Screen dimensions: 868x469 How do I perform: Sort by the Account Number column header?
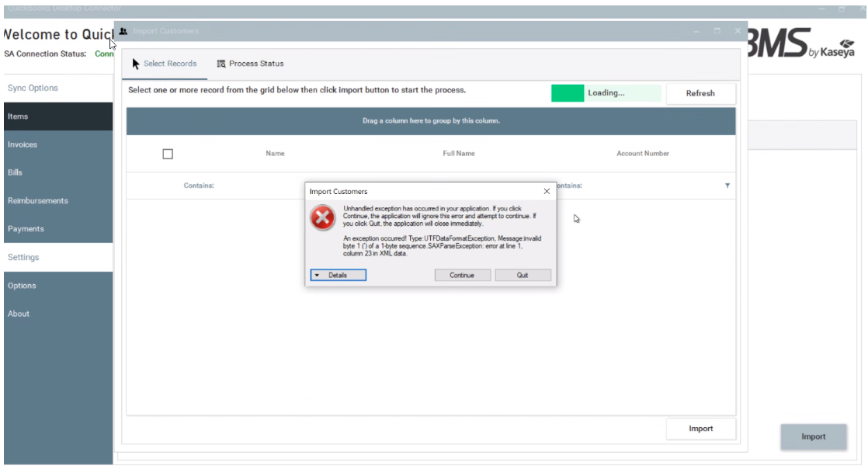643,154
